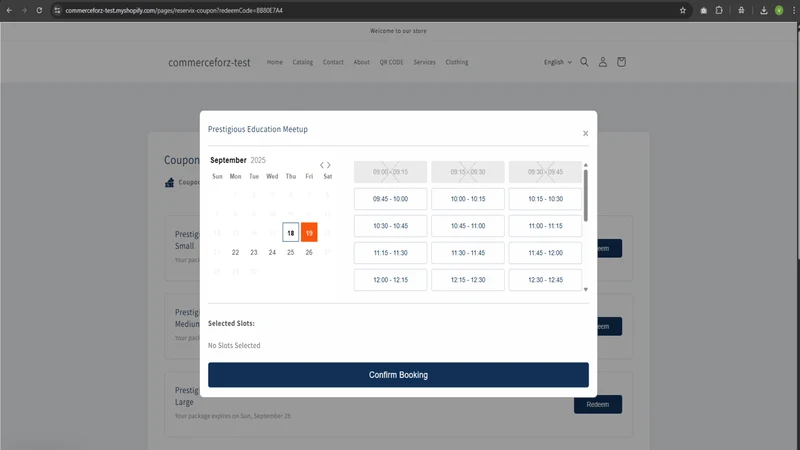Close the Prestigious Education Meetup dialog
Image resolution: width=800 pixels, height=450 pixels.
585,133
